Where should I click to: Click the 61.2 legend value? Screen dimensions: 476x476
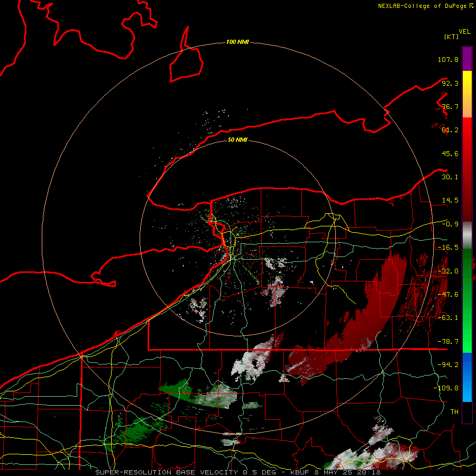point(450,130)
